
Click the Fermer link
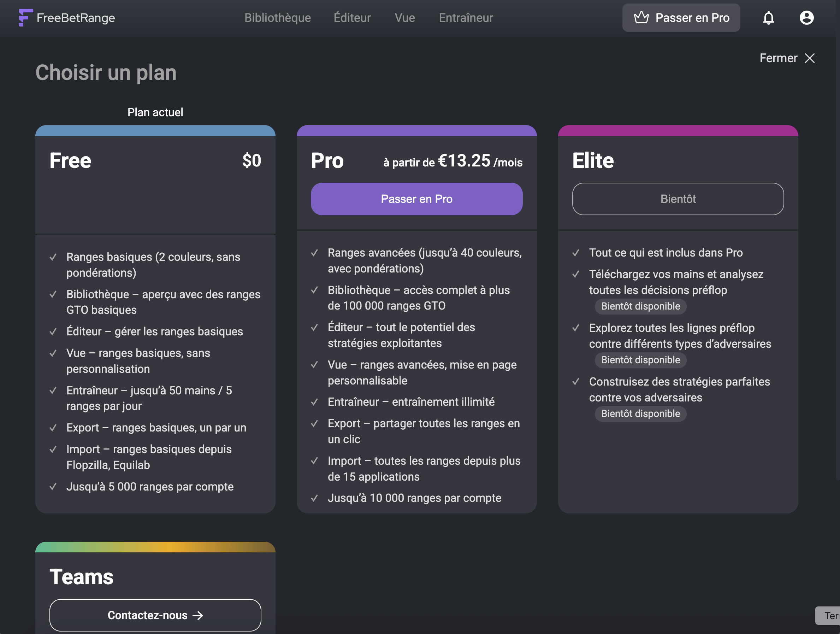[778, 58]
